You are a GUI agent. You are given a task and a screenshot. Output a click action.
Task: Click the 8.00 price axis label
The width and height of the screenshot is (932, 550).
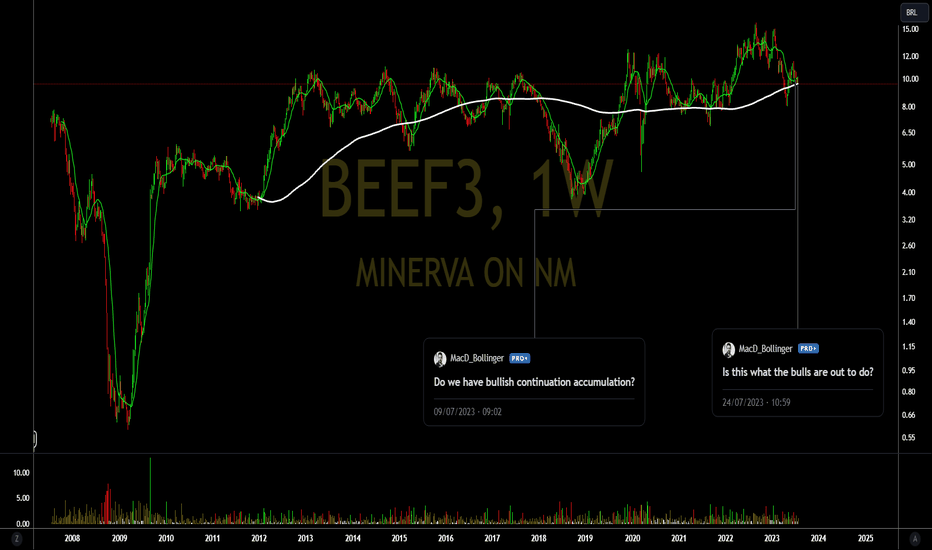coord(909,107)
